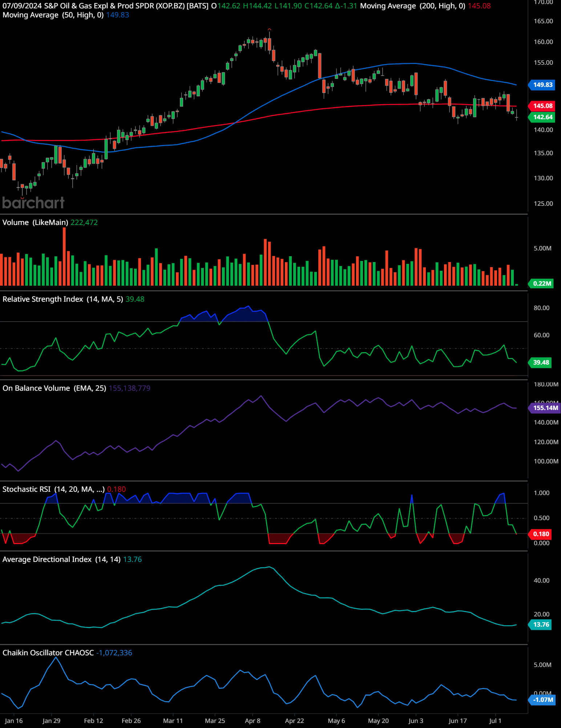Select the blue 149.83 price axis tag

point(542,85)
